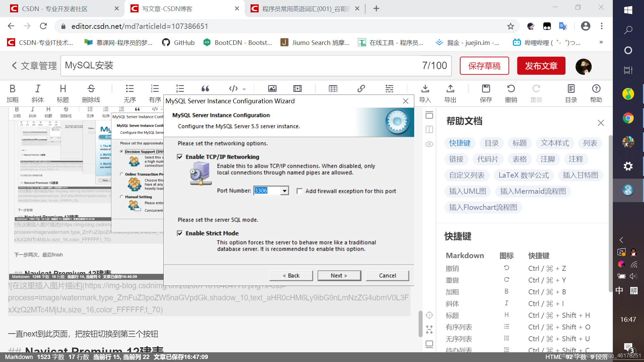Viewport: 644px width, 362px height.
Task: Select LaTeX 数学公式 help tag
Action: 524,175
